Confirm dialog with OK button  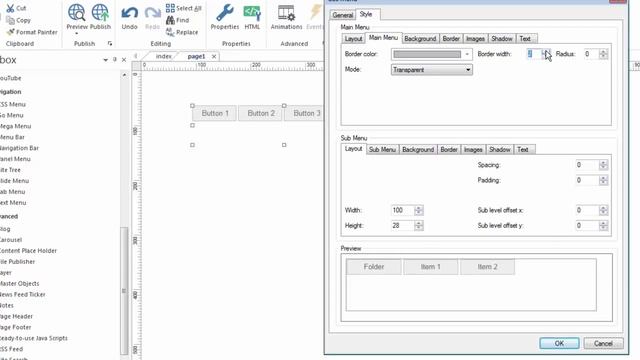(559, 343)
